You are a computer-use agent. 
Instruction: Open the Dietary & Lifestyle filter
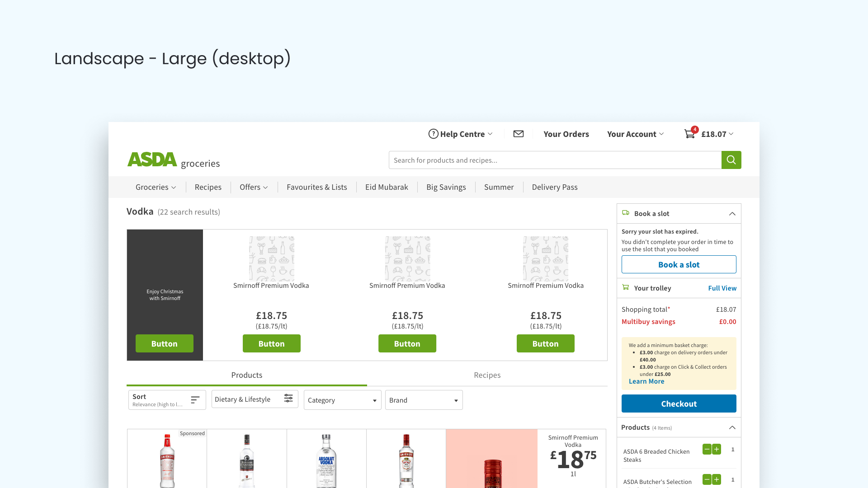255,399
